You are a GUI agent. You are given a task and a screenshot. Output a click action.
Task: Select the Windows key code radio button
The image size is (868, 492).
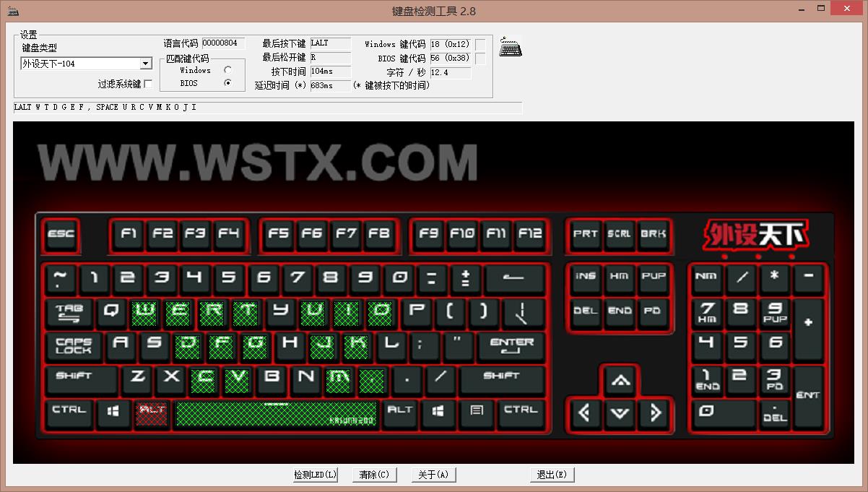click(227, 70)
